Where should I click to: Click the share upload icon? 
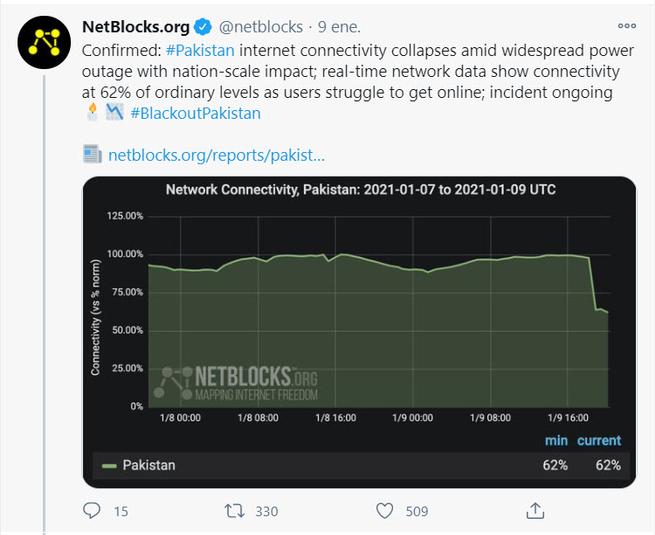tap(535, 511)
